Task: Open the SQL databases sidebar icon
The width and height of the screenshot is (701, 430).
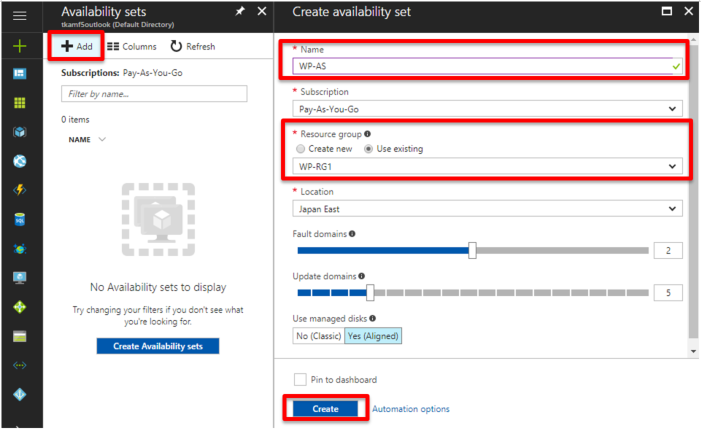Action: tap(20, 219)
